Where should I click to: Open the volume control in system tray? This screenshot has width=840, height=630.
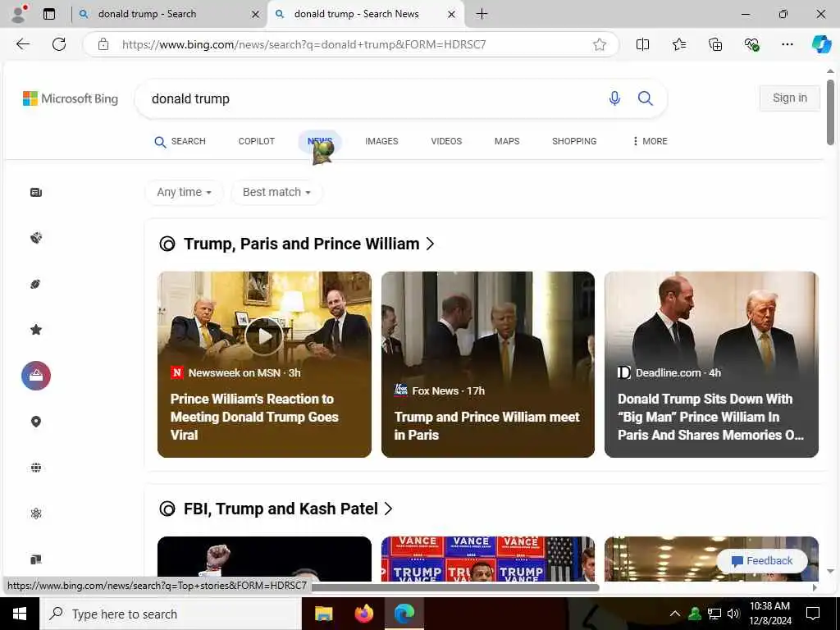[733, 614]
